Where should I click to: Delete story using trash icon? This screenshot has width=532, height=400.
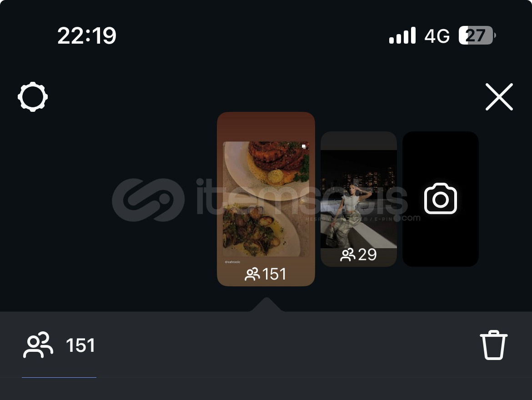[494, 345]
